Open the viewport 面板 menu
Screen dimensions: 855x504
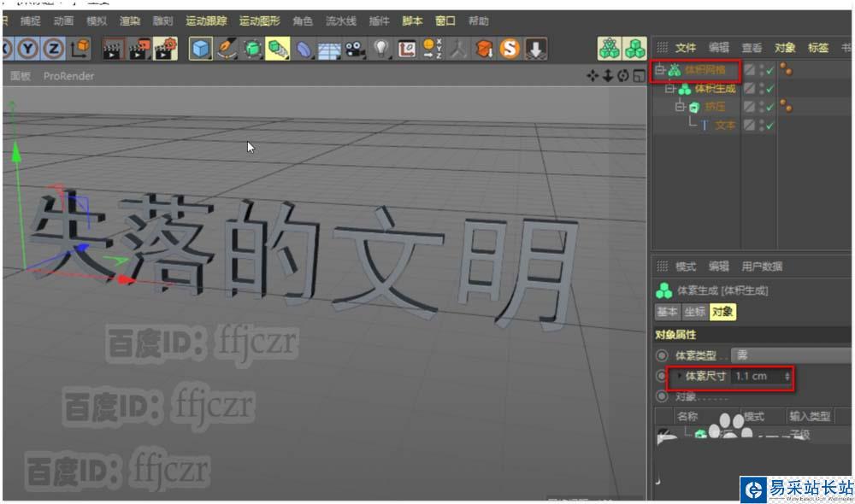21,76
